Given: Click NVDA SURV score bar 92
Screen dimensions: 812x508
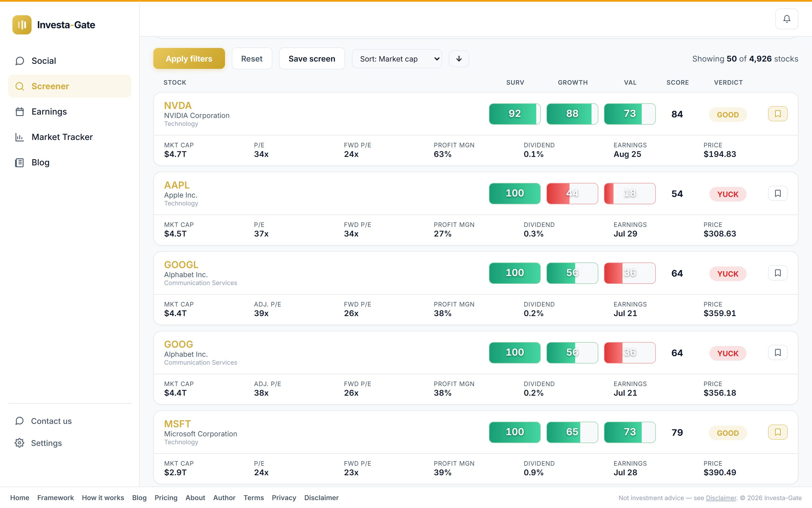Looking at the screenshot, I should click(515, 114).
